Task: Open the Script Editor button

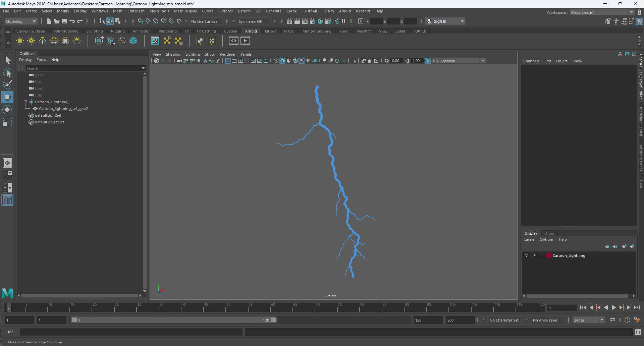Action: point(638,332)
